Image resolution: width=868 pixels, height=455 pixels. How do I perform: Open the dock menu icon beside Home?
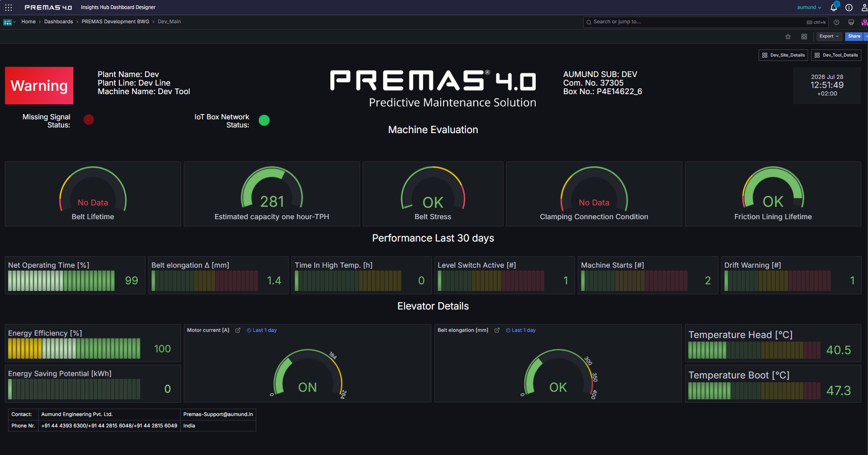pyautogui.click(x=9, y=22)
